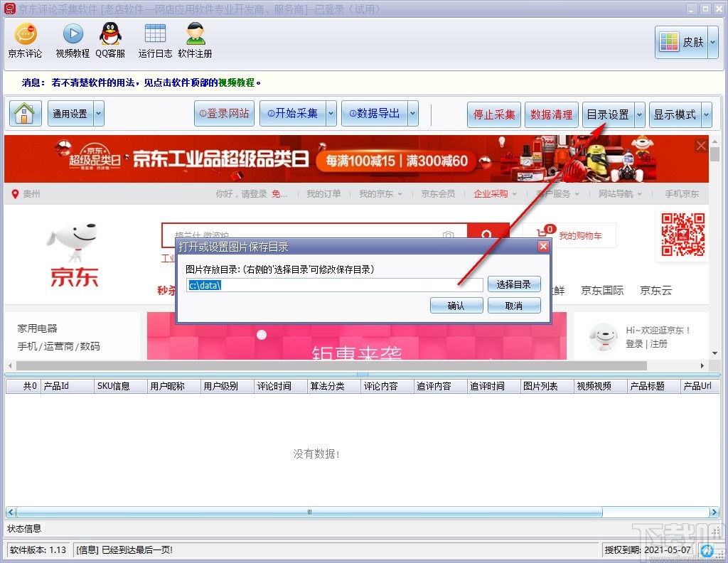Image resolution: width=728 pixels, height=563 pixels.
Task: Contact QQ客服 penguin icon
Action: pos(110,41)
